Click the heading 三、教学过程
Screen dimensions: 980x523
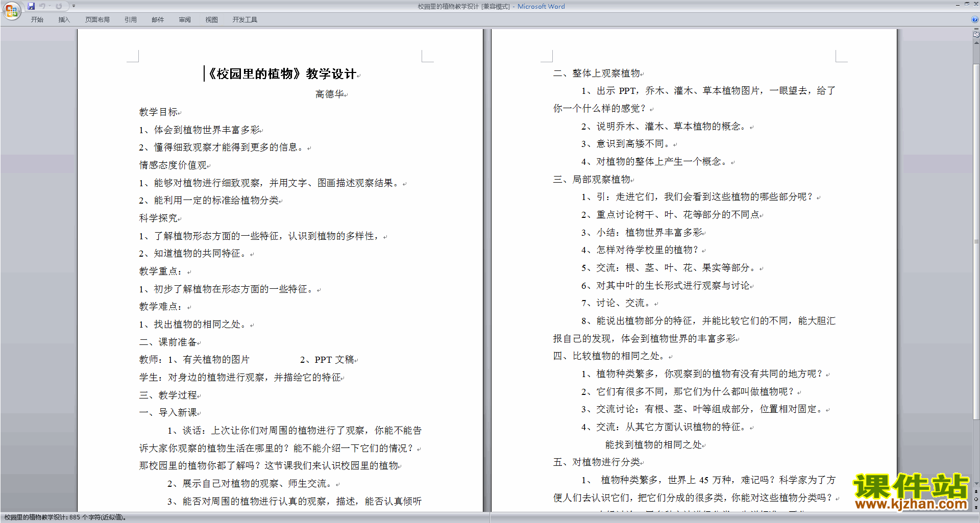(168, 395)
